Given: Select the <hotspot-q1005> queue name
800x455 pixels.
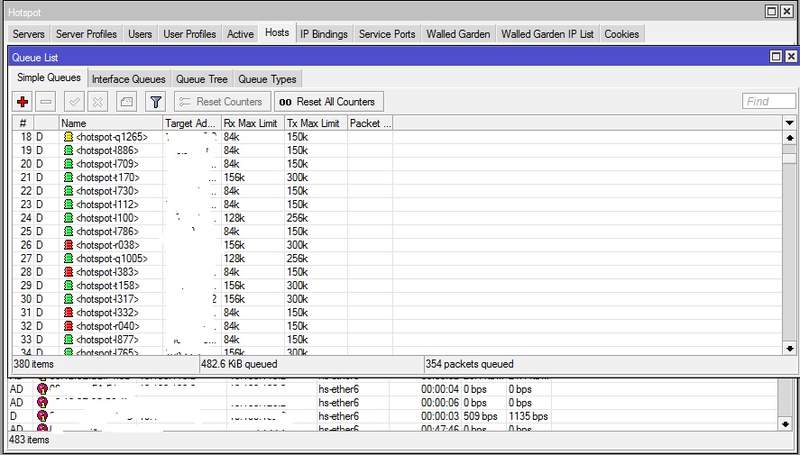Looking at the screenshot, I should (112, 259).
